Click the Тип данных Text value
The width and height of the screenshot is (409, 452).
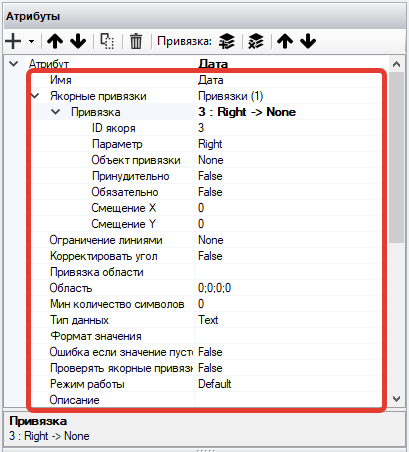click(x=208, y=320)
